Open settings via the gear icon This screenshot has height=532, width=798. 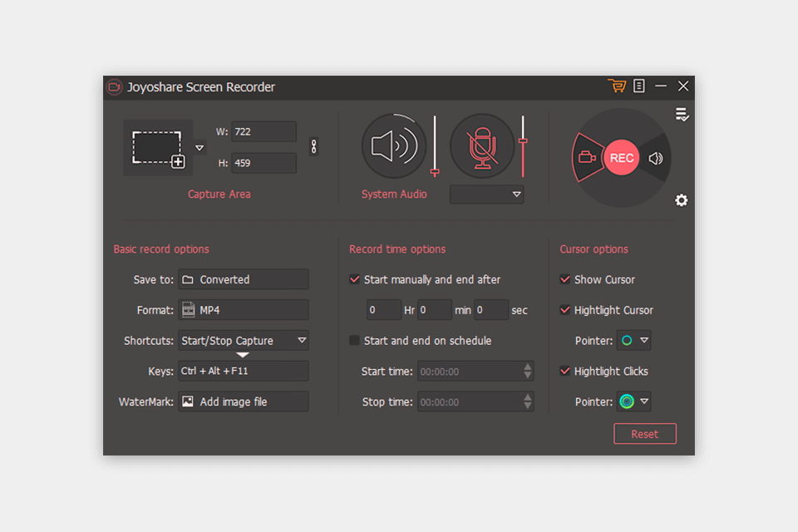click(x=682, y=200)
